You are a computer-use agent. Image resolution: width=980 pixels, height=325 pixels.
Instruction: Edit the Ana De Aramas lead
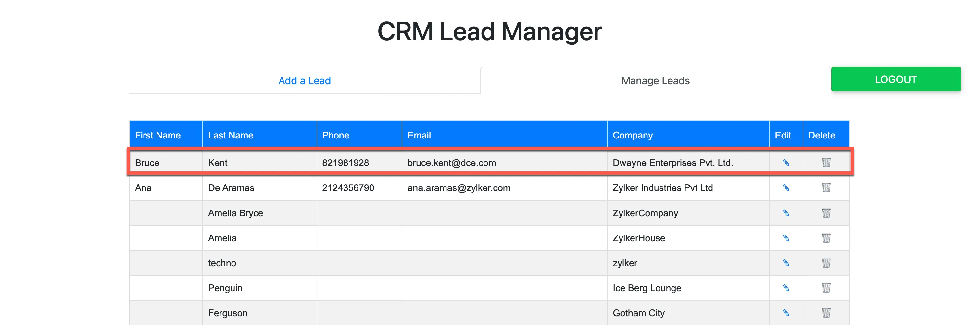(x=785, y=188)
